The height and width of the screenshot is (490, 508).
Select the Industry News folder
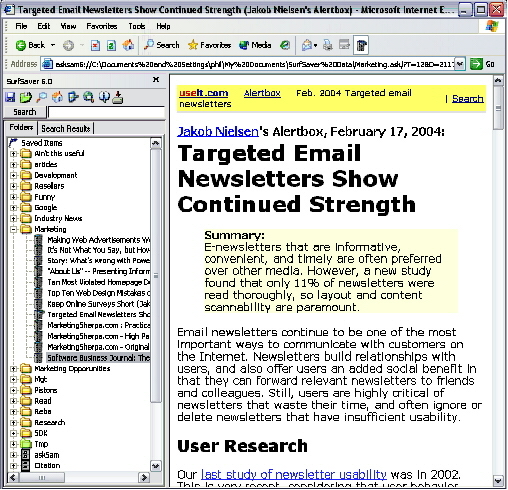[58, 218]
